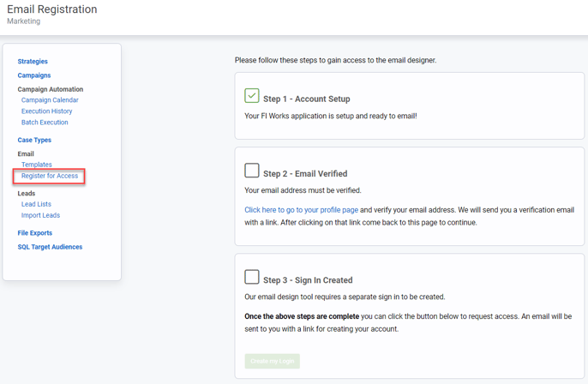Go to Campaigns in the sidebar

[34, 75]
